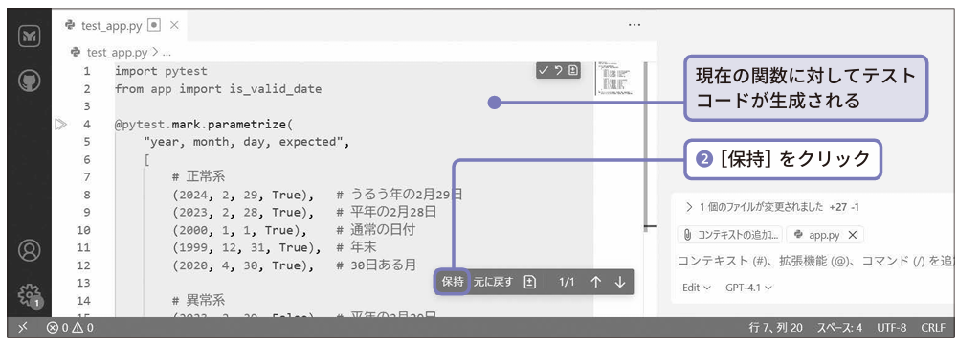The image size is (980, 345).
Task: Click code line 'import pytest'
Action: pyautogui.click(x=161, y=71)
